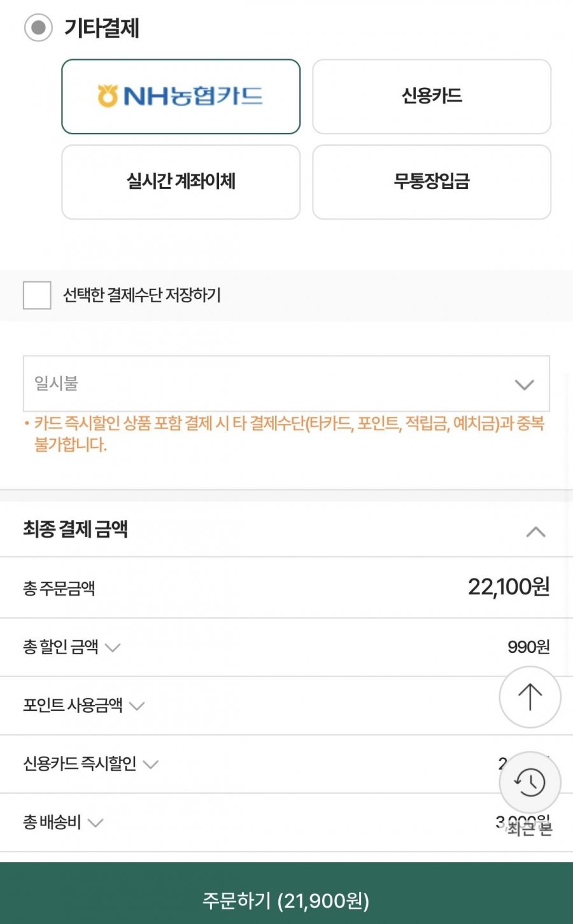Tap the scroll-to-top arrow icon
Screen dimensions: 573x924
pos(530,697)
